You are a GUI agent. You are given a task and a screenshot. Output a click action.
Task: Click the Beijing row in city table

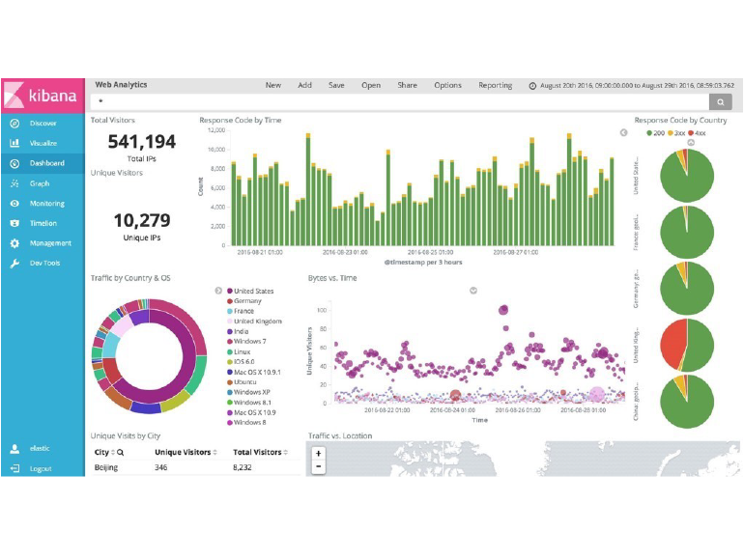click(195, 467)
